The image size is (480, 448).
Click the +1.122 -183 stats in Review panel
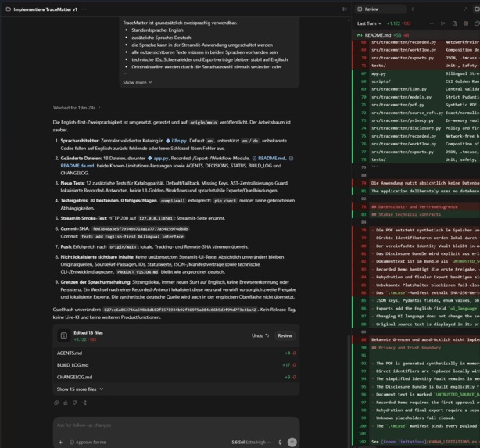coord(399,23)
